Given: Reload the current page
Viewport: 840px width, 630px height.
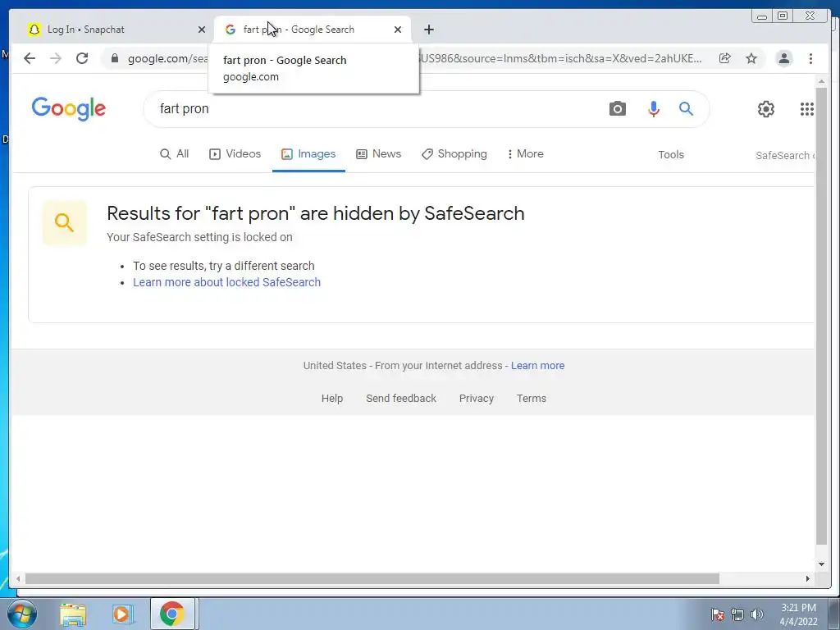Looking at the screenshot, I should 82,58.
